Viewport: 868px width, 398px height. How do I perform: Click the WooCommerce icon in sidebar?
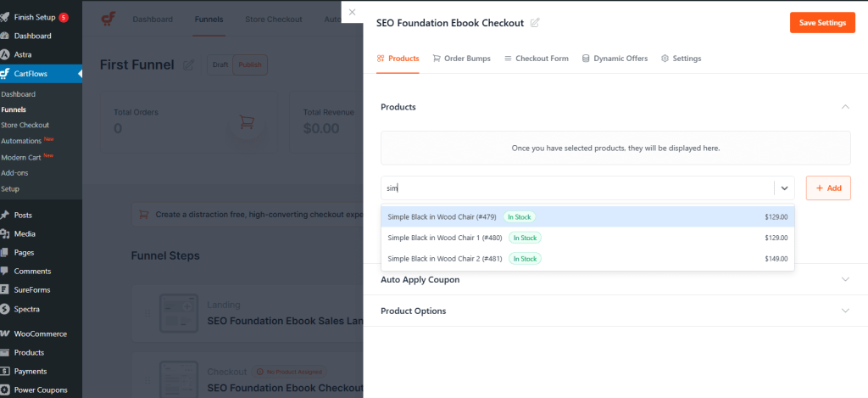5,334
